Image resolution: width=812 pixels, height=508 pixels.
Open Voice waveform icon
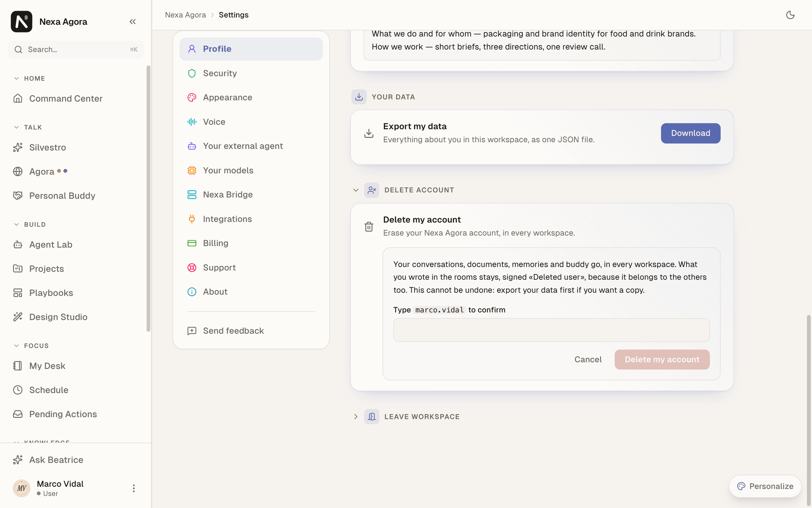pos(192,122)
